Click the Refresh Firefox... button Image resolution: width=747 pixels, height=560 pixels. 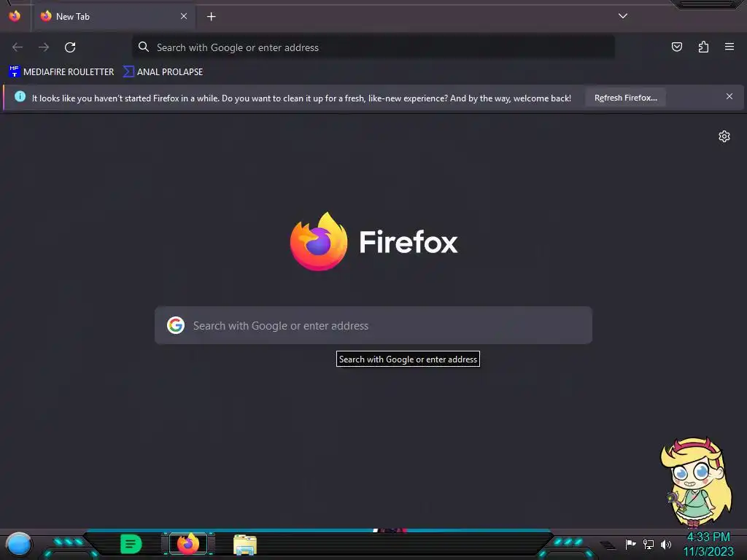point(625,98)
